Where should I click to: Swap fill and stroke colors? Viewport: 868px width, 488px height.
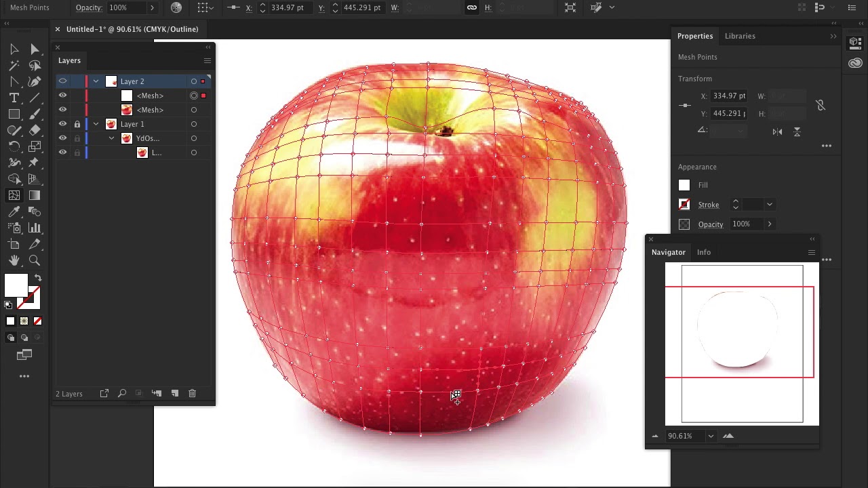pos(38,278)
